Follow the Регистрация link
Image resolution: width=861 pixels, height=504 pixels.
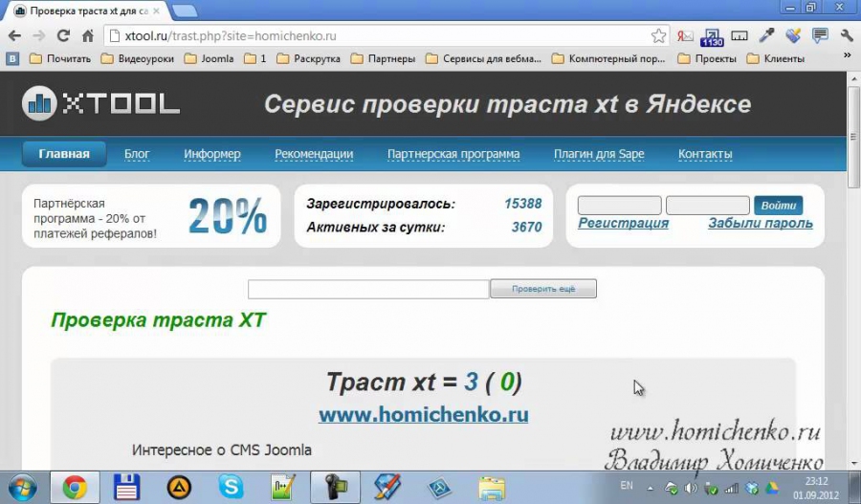coord(623,223)
